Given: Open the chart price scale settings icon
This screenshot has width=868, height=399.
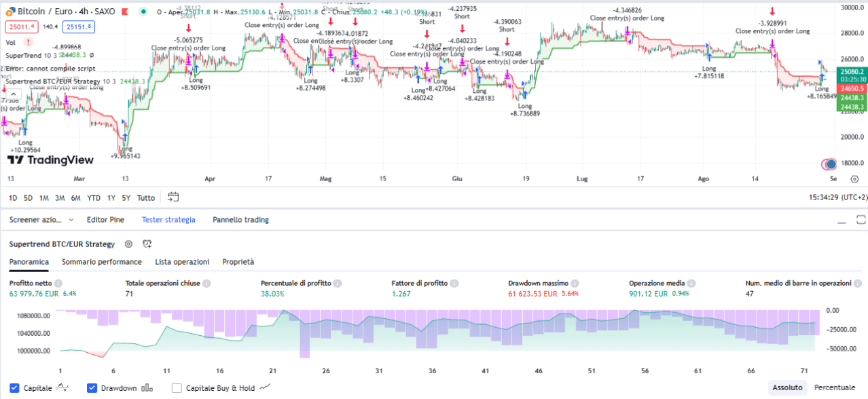Looking at the screenshot, I should [x=854, y=178].
